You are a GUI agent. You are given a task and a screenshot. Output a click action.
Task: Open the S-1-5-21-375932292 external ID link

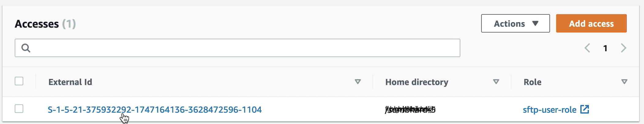click(x=155, y=110)
